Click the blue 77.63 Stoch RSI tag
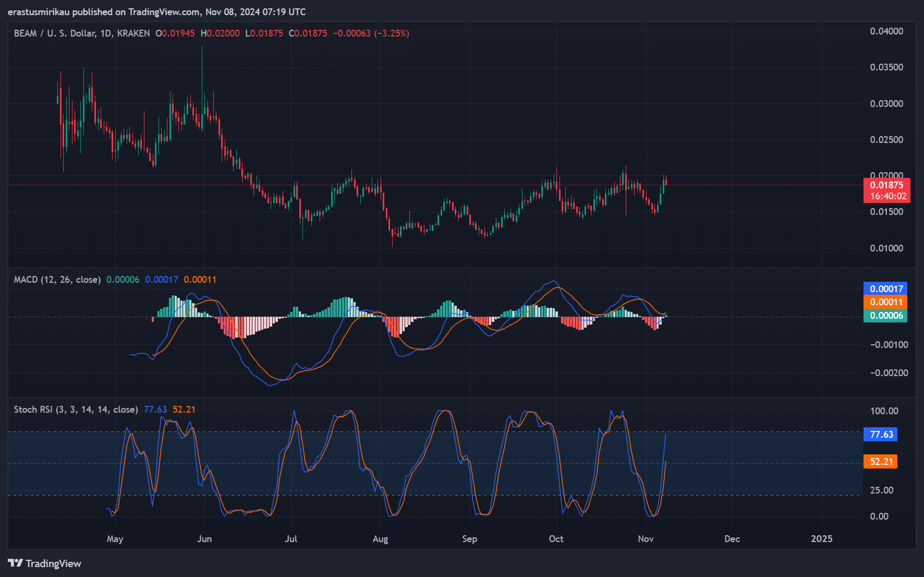 pyautogui.click(x=880, y=434)
